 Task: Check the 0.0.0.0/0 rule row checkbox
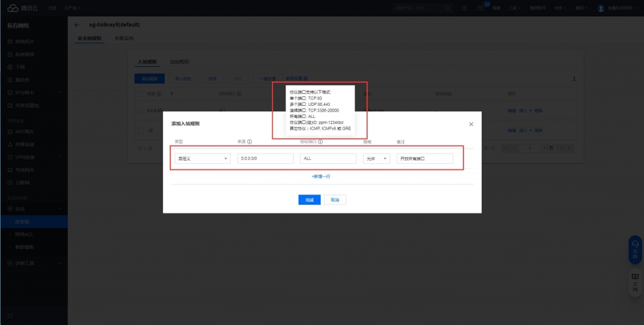(141, 111)
